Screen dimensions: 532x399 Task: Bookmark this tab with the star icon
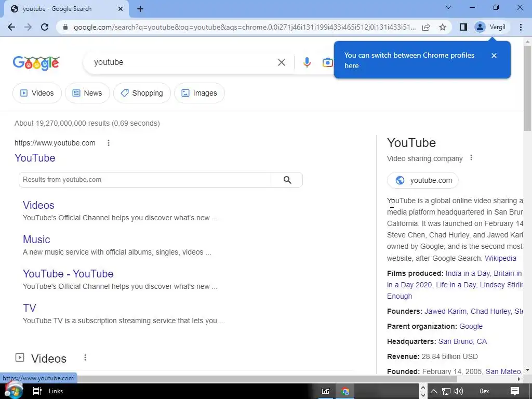tap(443, 27)
